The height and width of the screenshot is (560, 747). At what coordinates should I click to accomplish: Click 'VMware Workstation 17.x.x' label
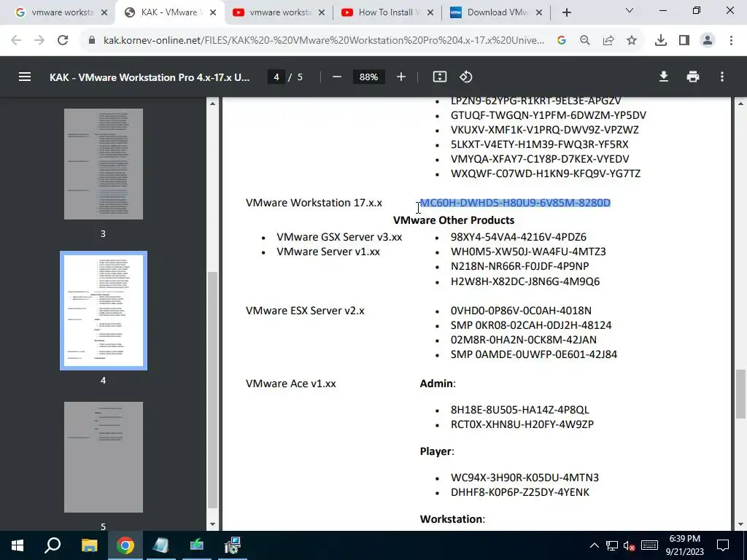pyautogui.click(x=314, y=203)
